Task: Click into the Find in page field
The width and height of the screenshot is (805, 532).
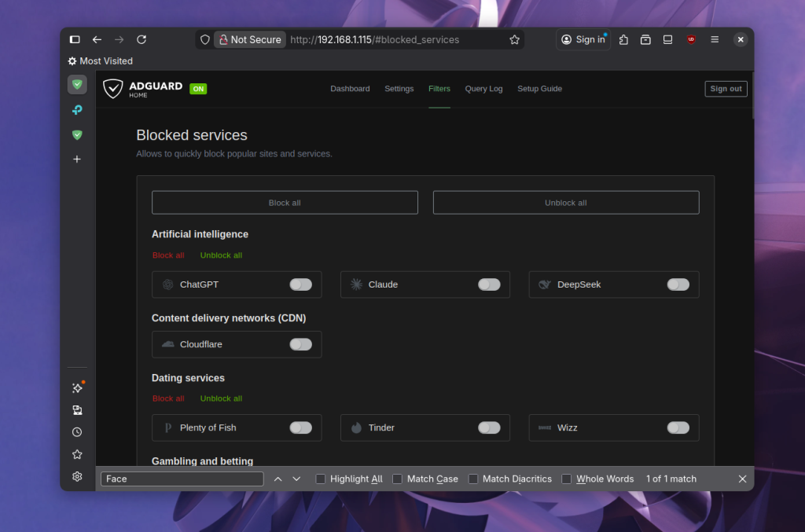Action: click(182, 479)
